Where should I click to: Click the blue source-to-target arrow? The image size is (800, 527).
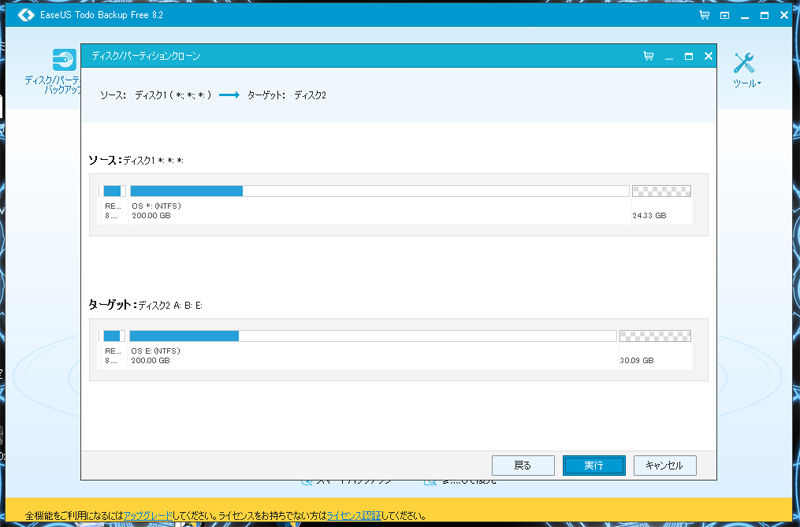pos(229,95)
